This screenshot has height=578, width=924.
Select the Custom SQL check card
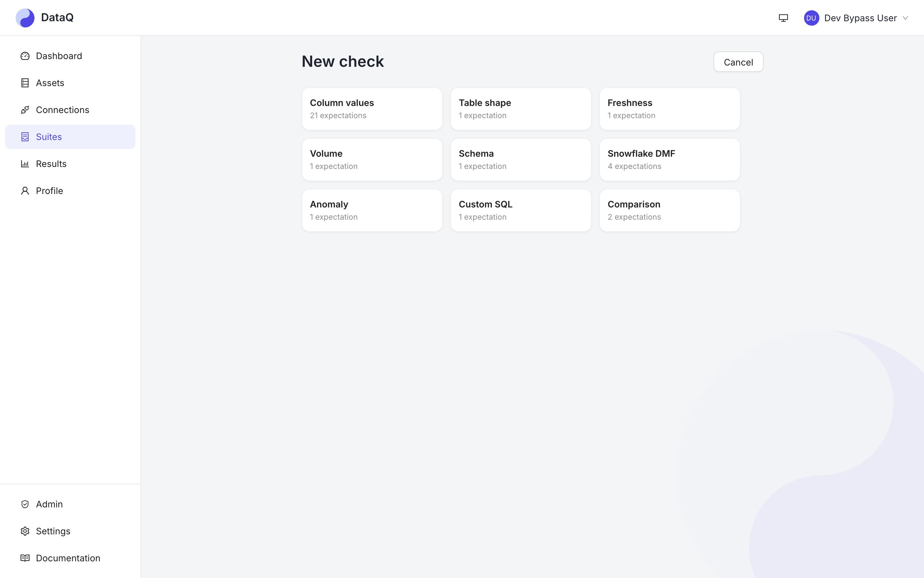(521, 210)
